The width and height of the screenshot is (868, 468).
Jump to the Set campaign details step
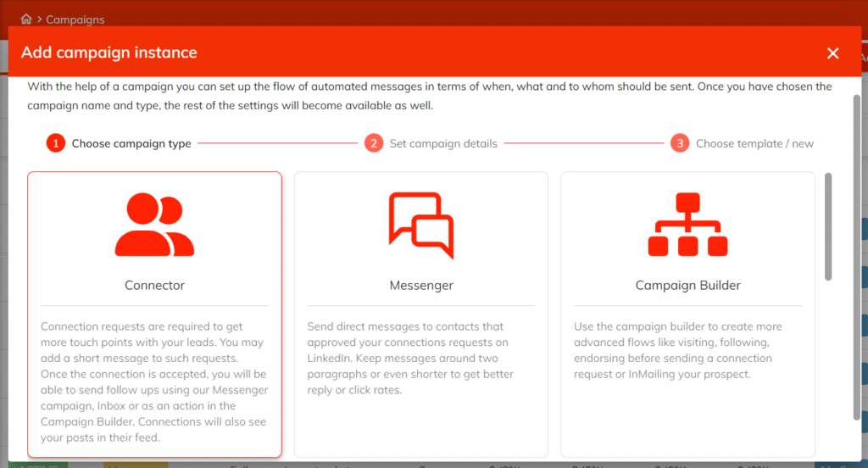[x=442, y=143]
